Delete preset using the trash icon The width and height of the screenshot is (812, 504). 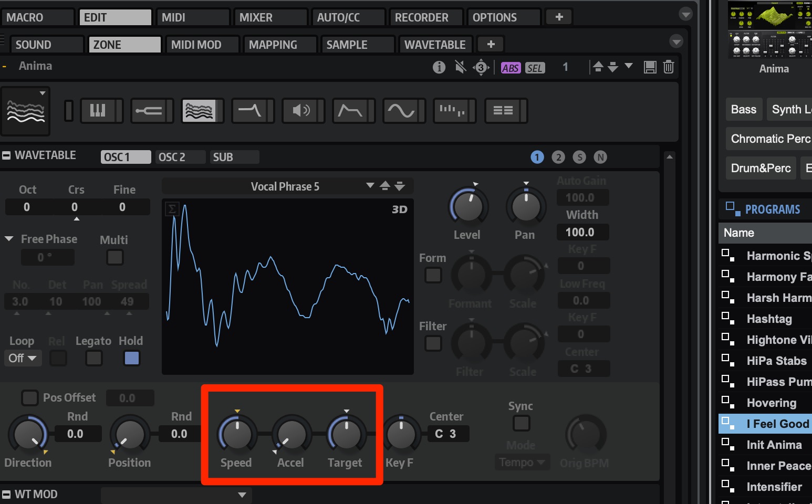tap(669, 67)
